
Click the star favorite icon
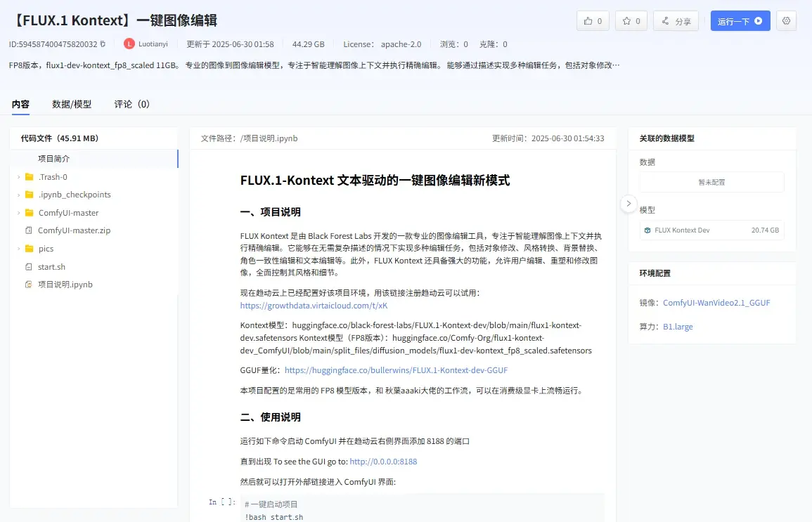(626, 21)
